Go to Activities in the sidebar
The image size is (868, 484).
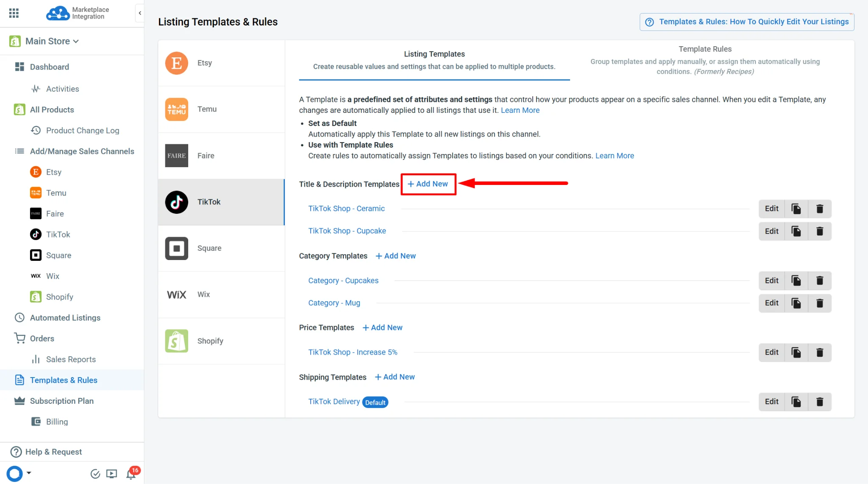[62, 89]
